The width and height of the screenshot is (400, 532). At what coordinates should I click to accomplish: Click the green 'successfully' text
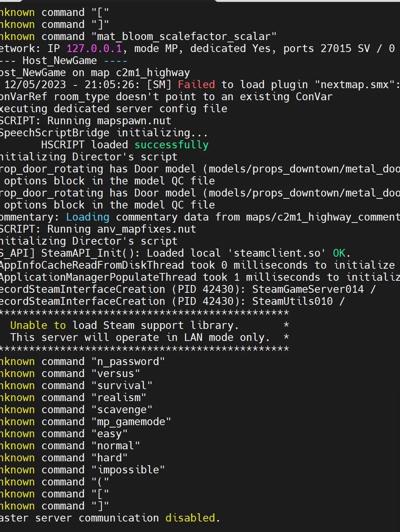(171, 145)
